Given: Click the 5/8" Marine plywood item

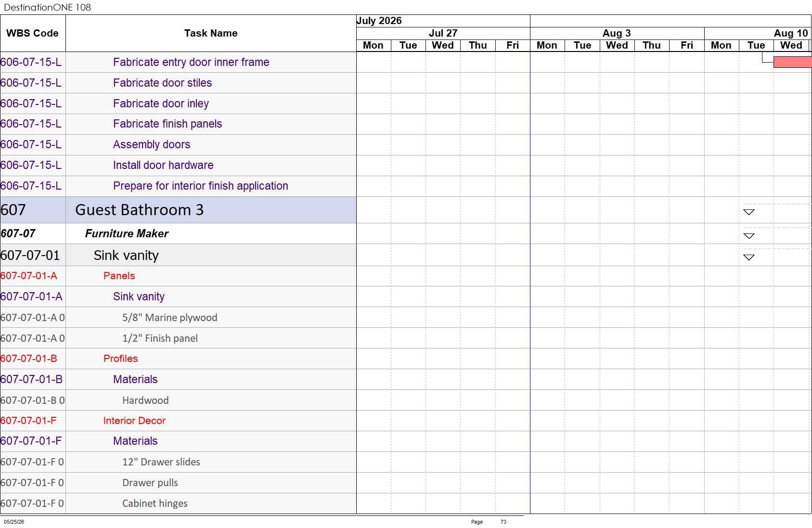Looking at the screenshot, I should 169,318.
